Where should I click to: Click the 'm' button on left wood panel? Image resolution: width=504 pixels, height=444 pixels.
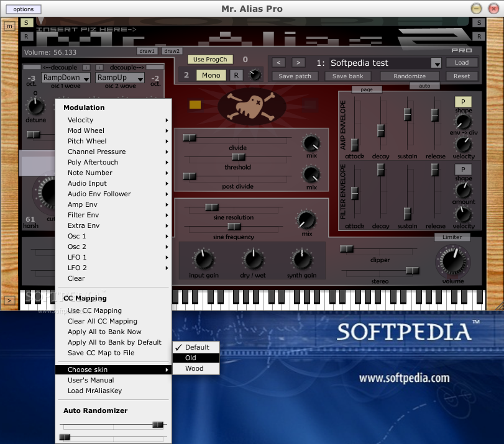(x=10, y=26)
